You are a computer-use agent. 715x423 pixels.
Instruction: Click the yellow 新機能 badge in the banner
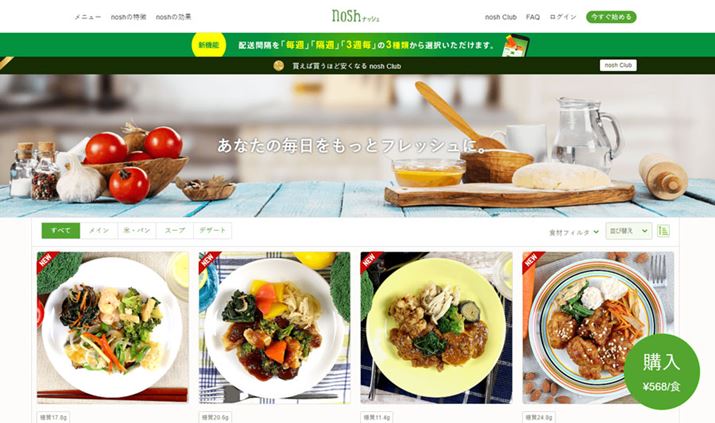(x=209, y=45)
